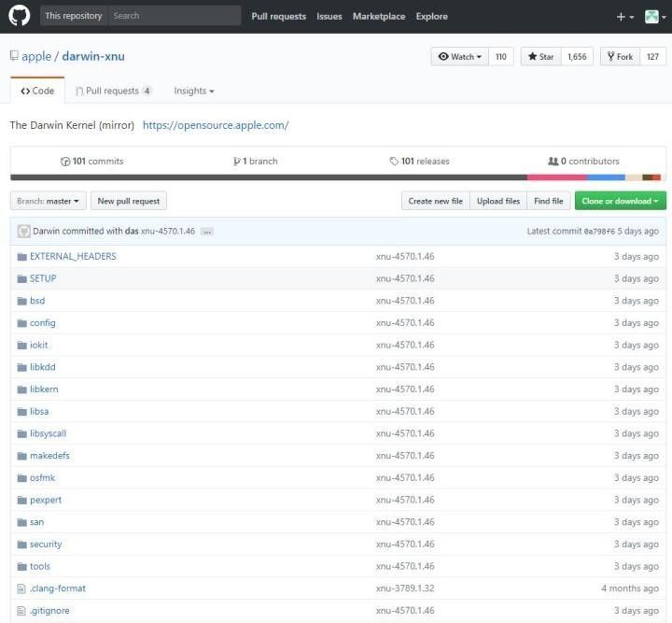Click the pexpert folder icon
Image resolution: width=672 pixels, height=623 pixels.
pyautogui.click(x=21, y=500)
